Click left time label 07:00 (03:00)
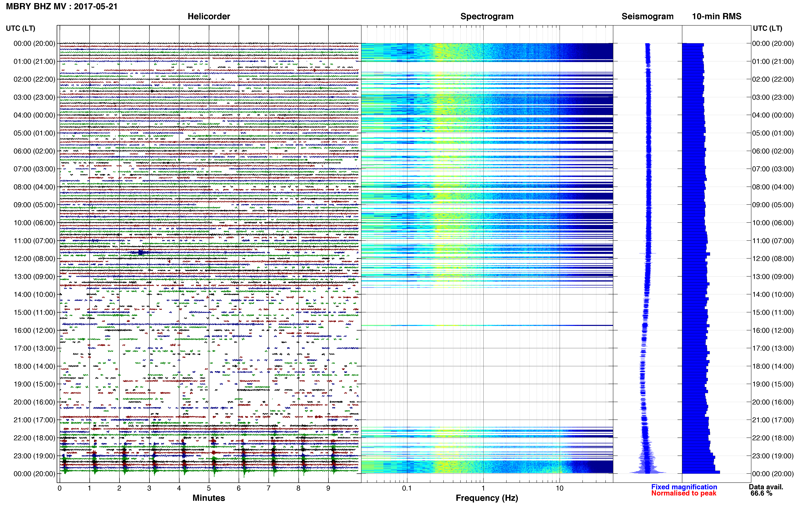Image resolution: width=812 pixels, height=508 pixels. click(x=34, y=169)
